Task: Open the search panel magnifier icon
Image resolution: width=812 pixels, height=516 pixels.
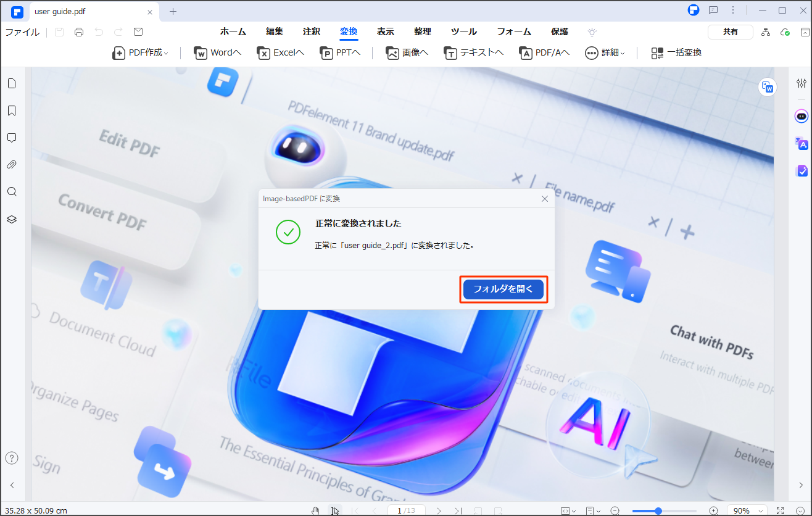Action: 12,192
